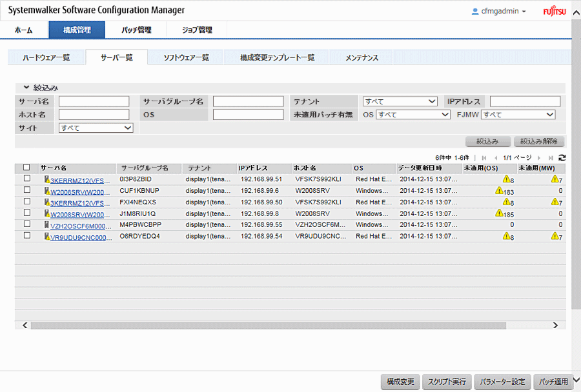581x392 pixels.
Task: Open the FJMW filter dropdown
Action: tap(518, 115)
